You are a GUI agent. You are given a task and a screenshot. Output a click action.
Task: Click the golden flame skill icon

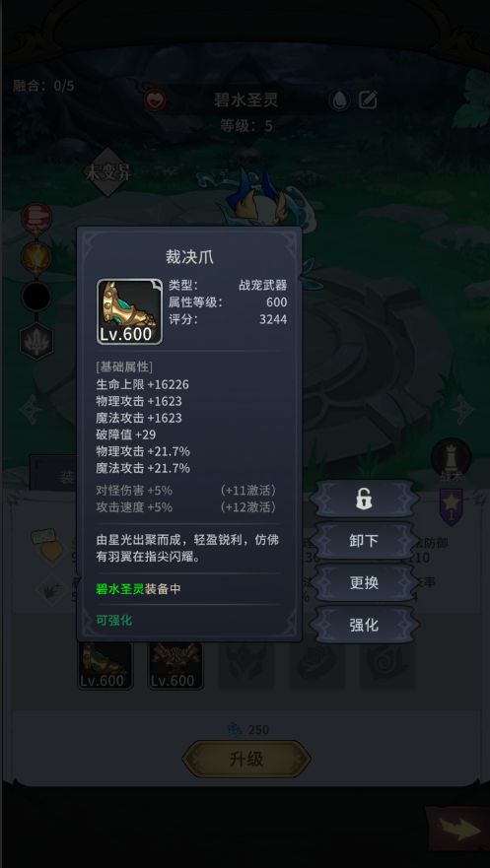[x=36, y=257]
